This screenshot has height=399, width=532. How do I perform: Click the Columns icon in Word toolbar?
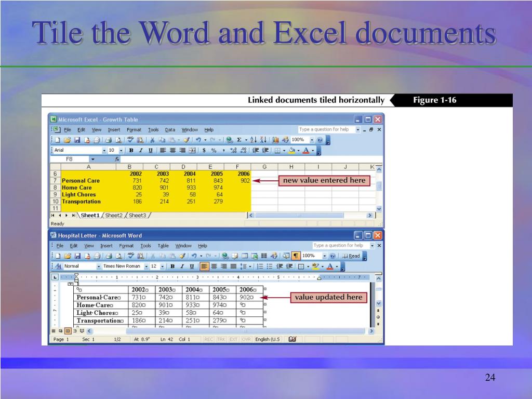click(264, 256)
